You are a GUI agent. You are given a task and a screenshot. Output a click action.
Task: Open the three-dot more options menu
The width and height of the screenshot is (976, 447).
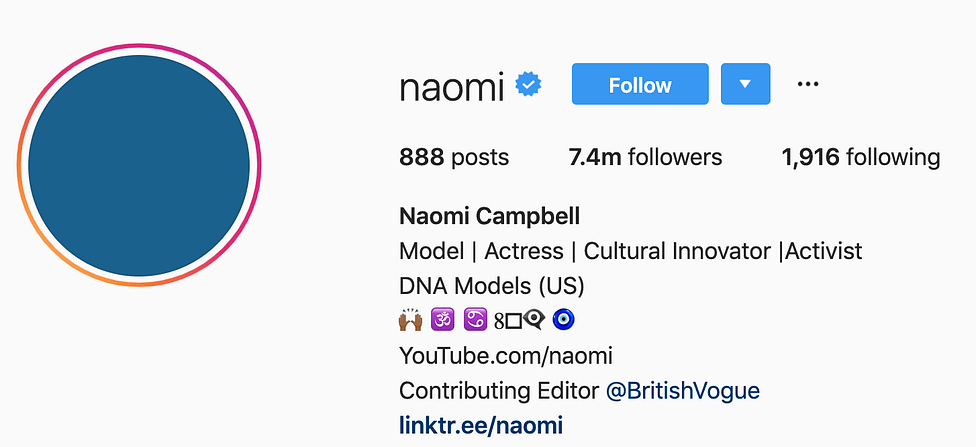click(x=808, y=84)
